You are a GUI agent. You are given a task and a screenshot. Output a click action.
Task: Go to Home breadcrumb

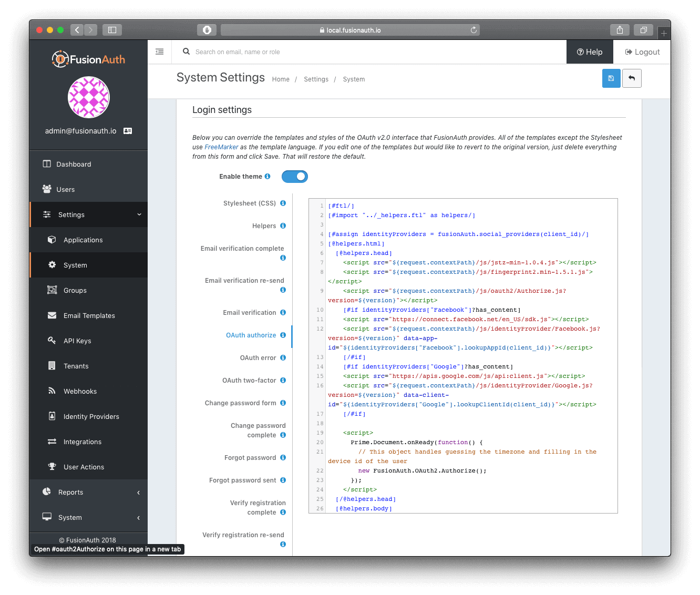(x=281, y=79)
